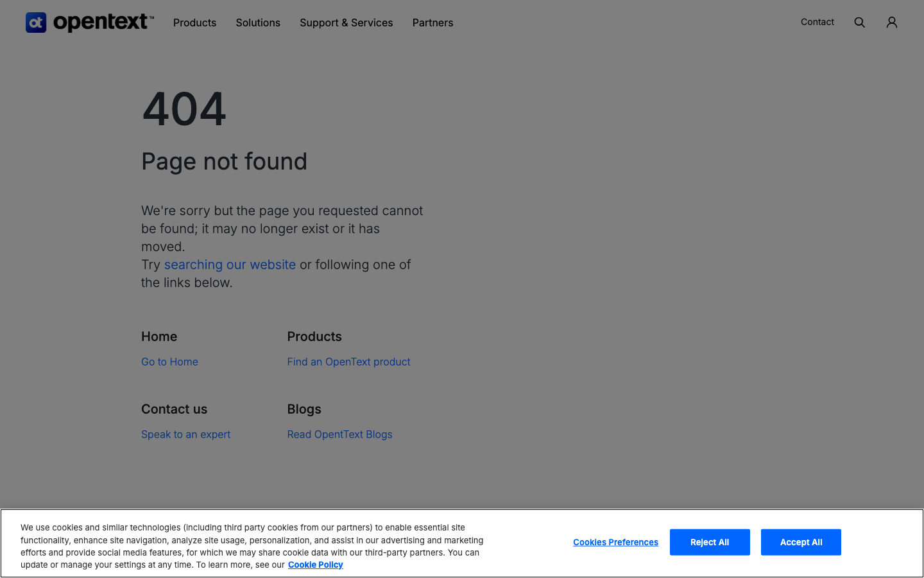Click Speak to an expert link
This screenshot has height=578, width=924.
click(185, 434)
